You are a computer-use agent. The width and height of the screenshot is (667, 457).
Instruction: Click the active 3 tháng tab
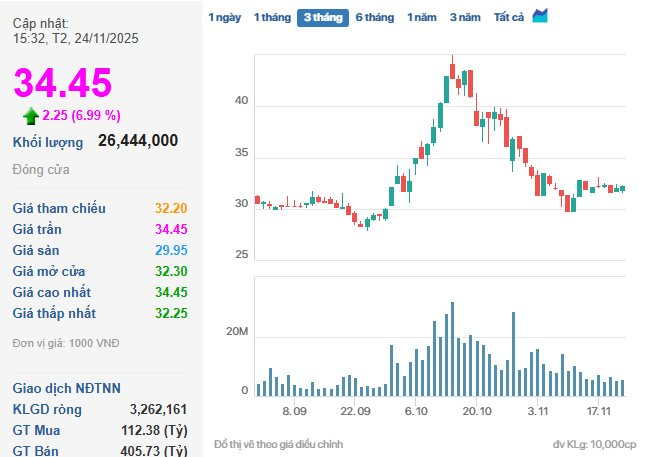click(322, 17)
